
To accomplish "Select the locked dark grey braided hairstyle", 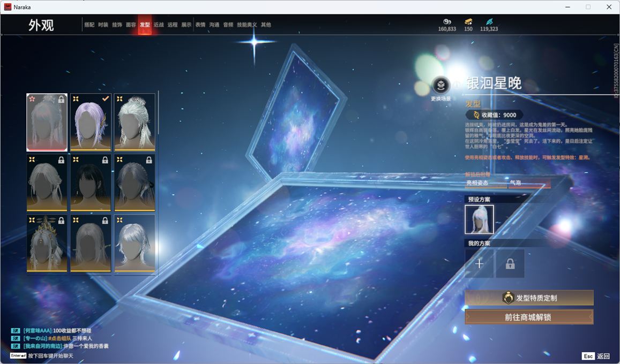I will click(x=135, y=183).
